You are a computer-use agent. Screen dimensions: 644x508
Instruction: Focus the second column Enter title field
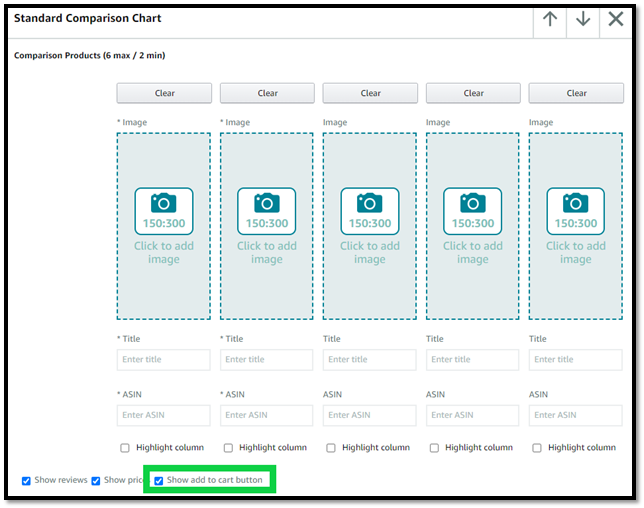[267, 360]
